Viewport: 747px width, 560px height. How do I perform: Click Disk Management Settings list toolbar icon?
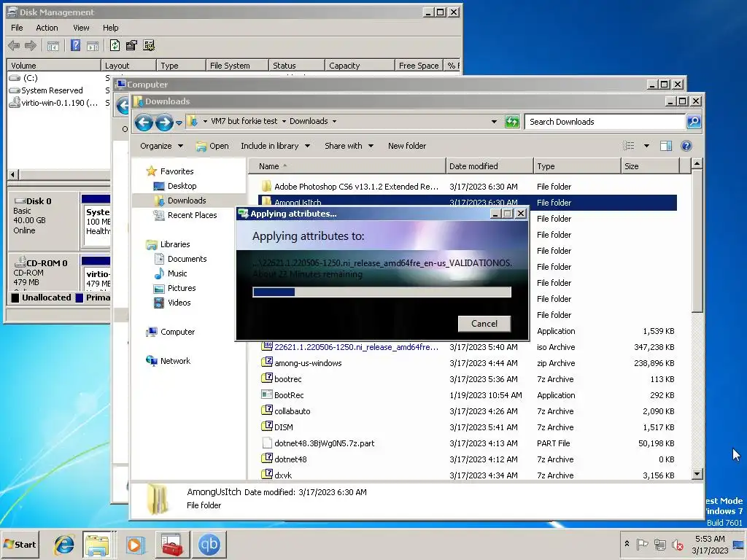149,46
